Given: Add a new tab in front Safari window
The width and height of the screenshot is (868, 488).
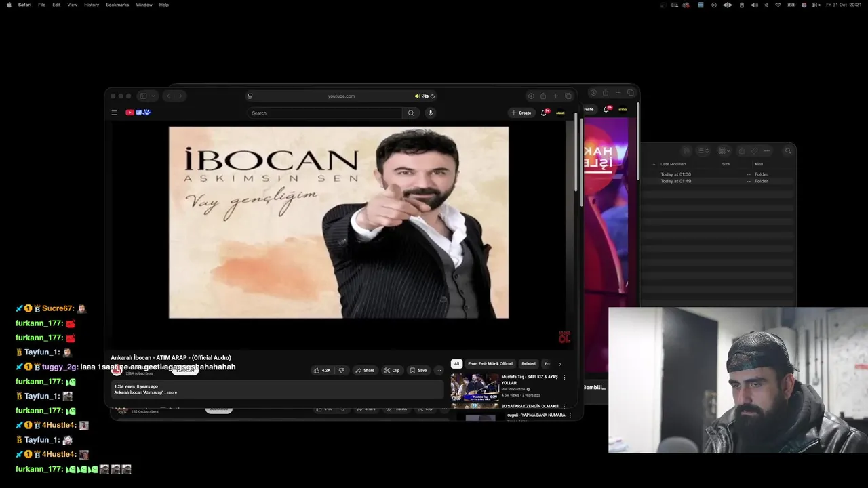Looking at the screenshot, I should pos(555,96).
